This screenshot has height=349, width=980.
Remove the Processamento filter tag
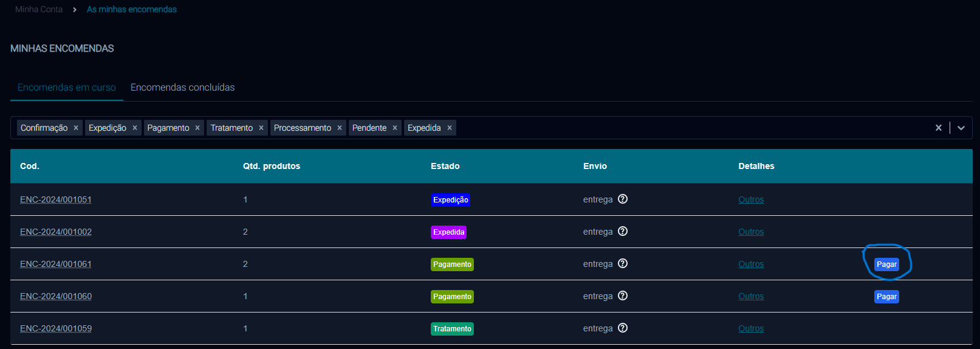tap(340, 128)
